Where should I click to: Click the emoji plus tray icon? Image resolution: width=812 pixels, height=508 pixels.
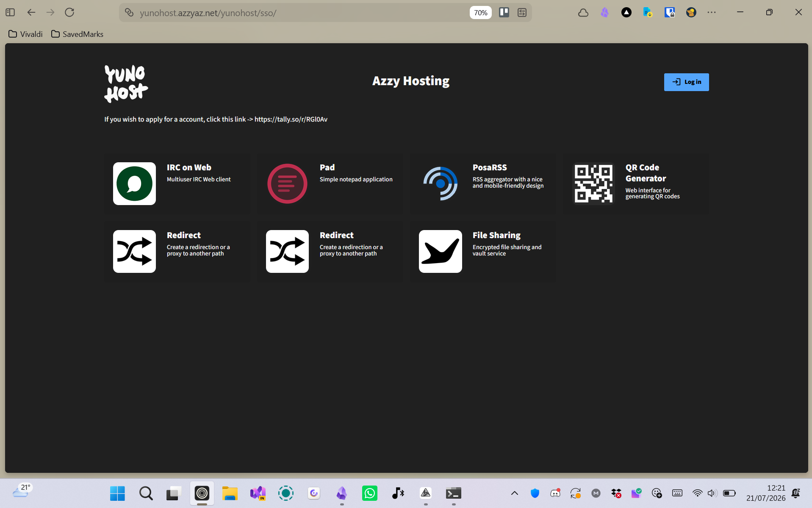click(x=657, y=493)
